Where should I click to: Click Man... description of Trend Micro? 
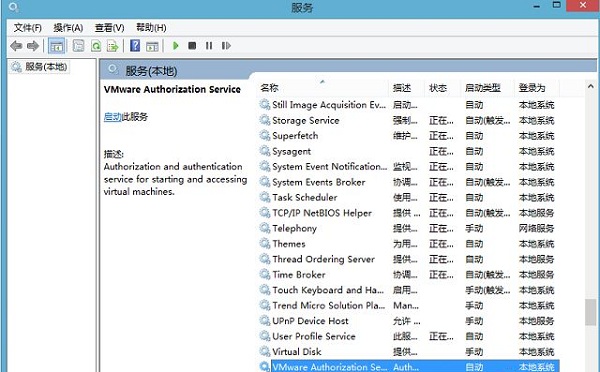(x=406, y=305)
